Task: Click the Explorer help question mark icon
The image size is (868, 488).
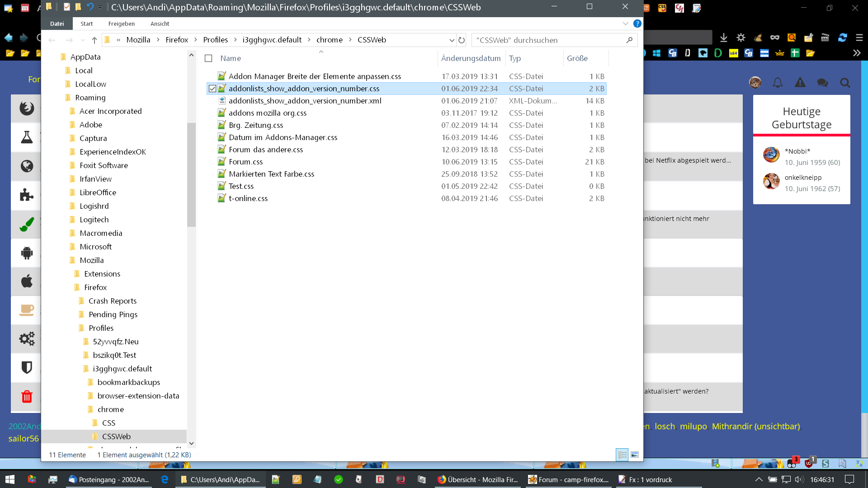Action: tap(637, 23)
